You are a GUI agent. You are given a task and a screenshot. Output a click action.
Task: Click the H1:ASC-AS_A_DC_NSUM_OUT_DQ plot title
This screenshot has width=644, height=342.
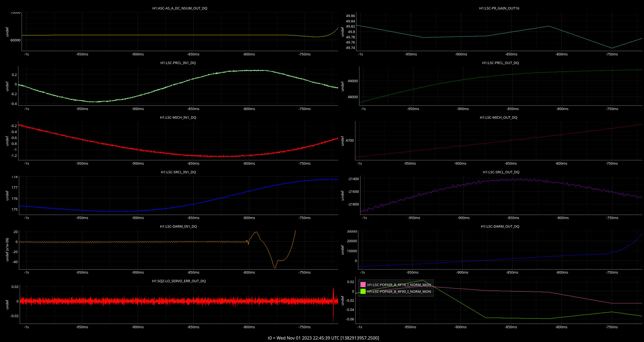tap(180, 8)
